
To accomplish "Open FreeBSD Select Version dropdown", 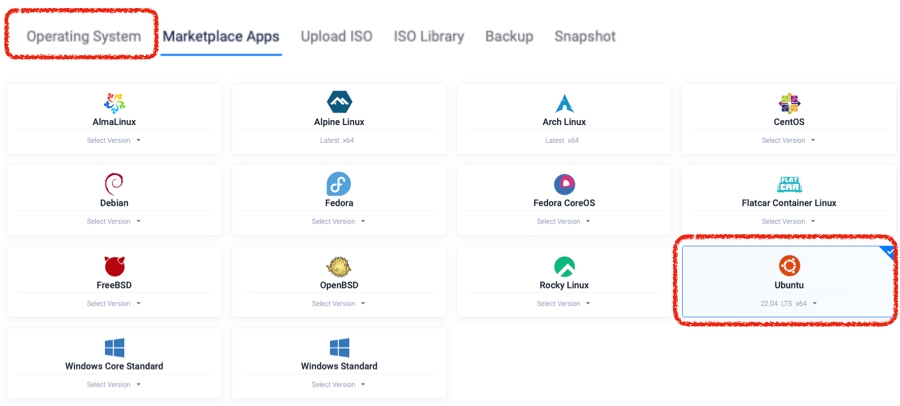I will pos(114,303).
